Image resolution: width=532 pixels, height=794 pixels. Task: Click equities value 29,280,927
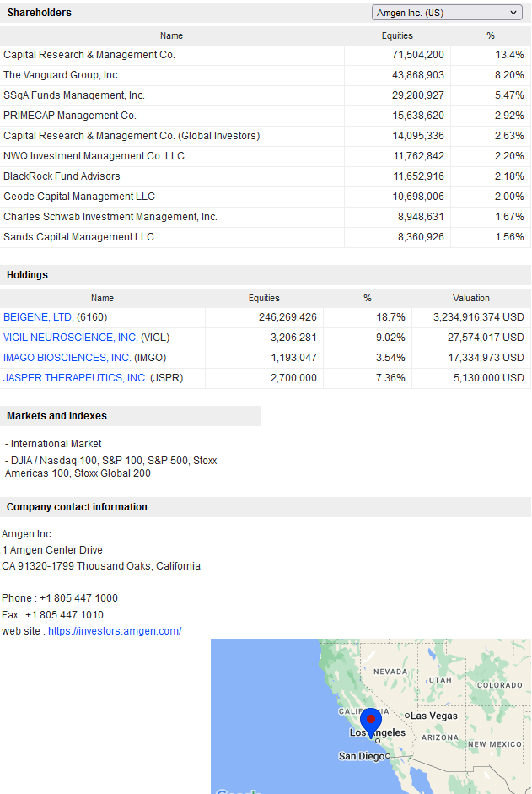[418, 95]
